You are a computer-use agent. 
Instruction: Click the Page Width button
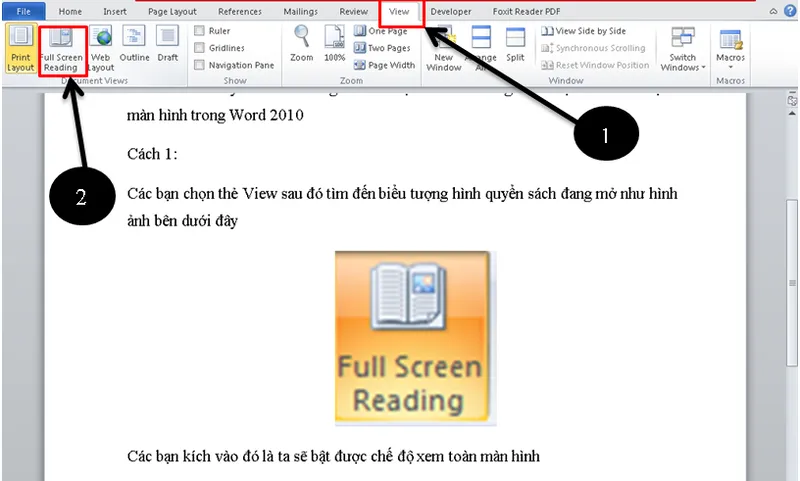385,65
